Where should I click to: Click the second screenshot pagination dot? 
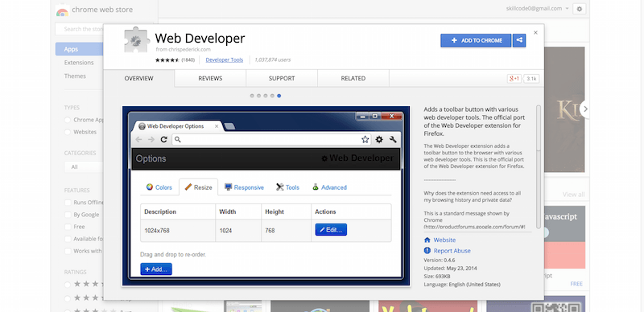(258, 96)
